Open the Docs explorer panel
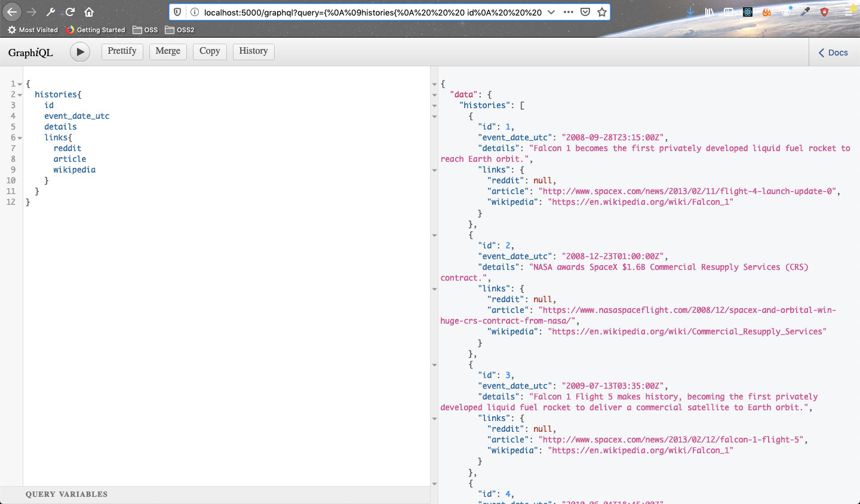The height and width of the screenshot is (504, 860). coord(833,53)
